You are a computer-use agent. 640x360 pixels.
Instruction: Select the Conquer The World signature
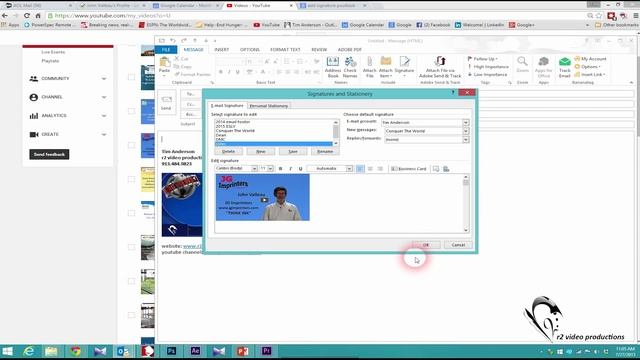(235, 131)
